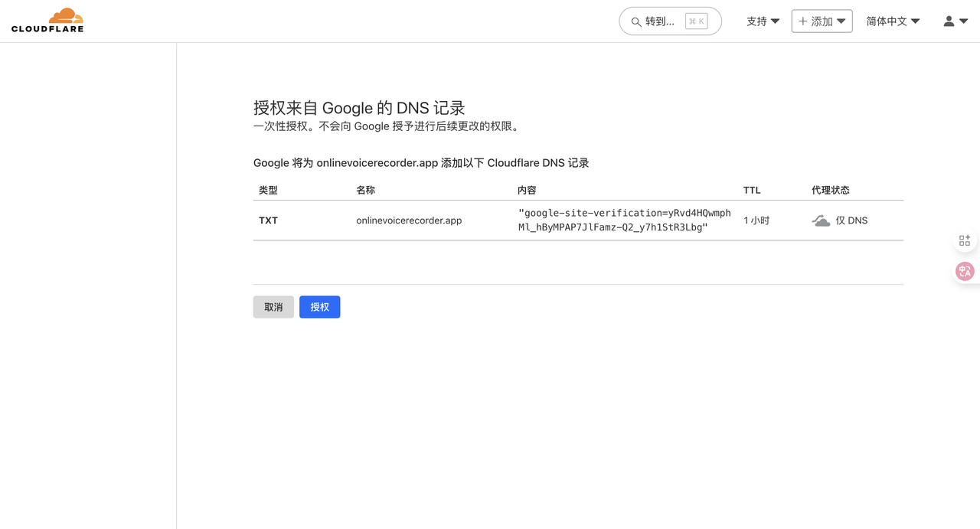Click the google-site-verification content value
Image resolution: width=980 pixels, height=529 pixels.
click(x=624, y=220)
